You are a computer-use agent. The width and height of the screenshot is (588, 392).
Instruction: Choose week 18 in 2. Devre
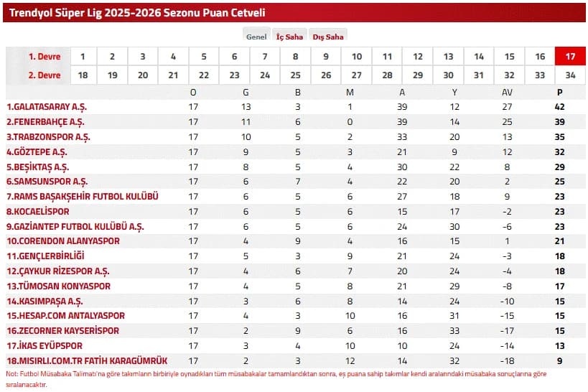83,75
